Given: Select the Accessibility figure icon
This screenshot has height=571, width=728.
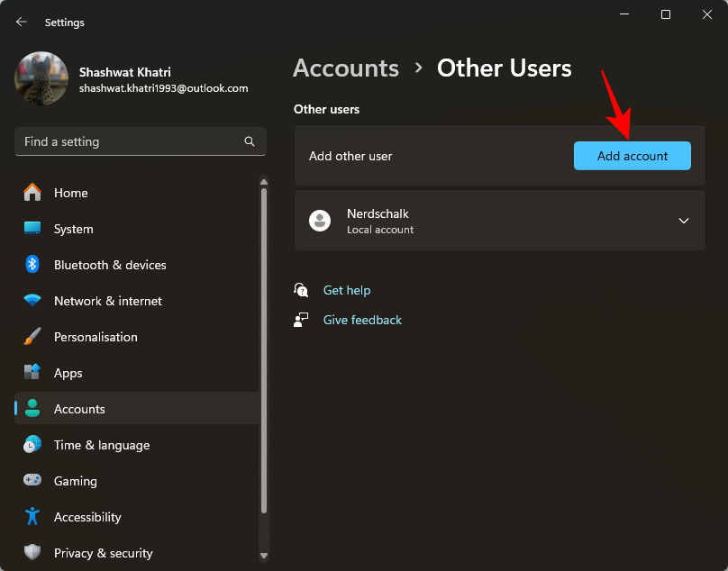Looking at the screenshot, I should (x=32, y=517).
